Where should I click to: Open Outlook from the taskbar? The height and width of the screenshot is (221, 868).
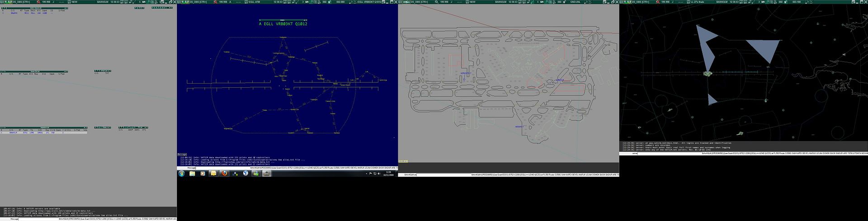coord(213,174)
